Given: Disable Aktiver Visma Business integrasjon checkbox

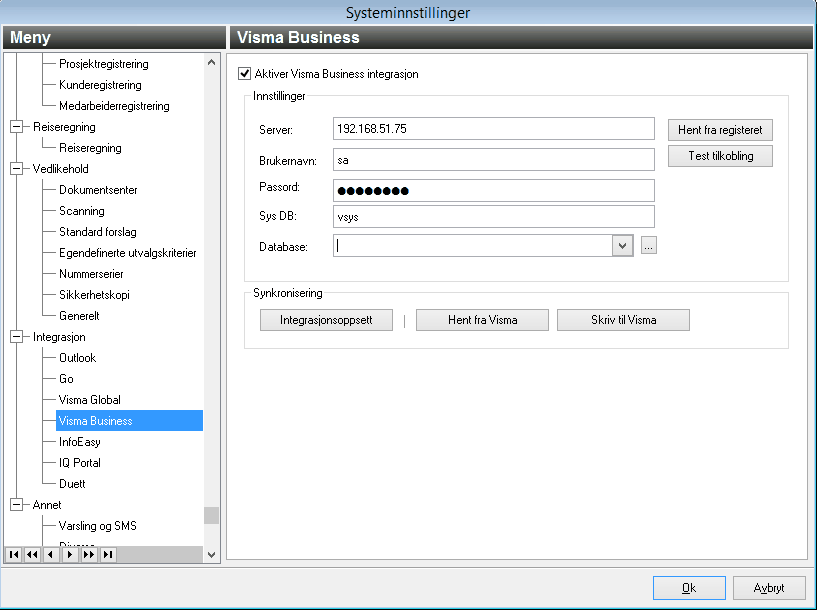Looking at the screenshot, I should click(x=244, y=73).
